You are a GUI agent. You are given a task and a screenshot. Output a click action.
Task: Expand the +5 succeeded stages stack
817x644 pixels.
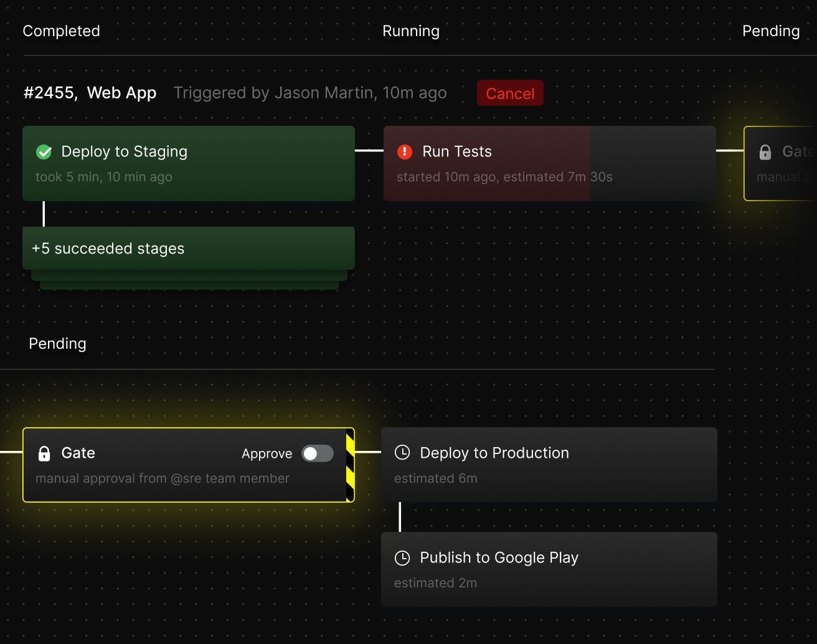(189, 248)
